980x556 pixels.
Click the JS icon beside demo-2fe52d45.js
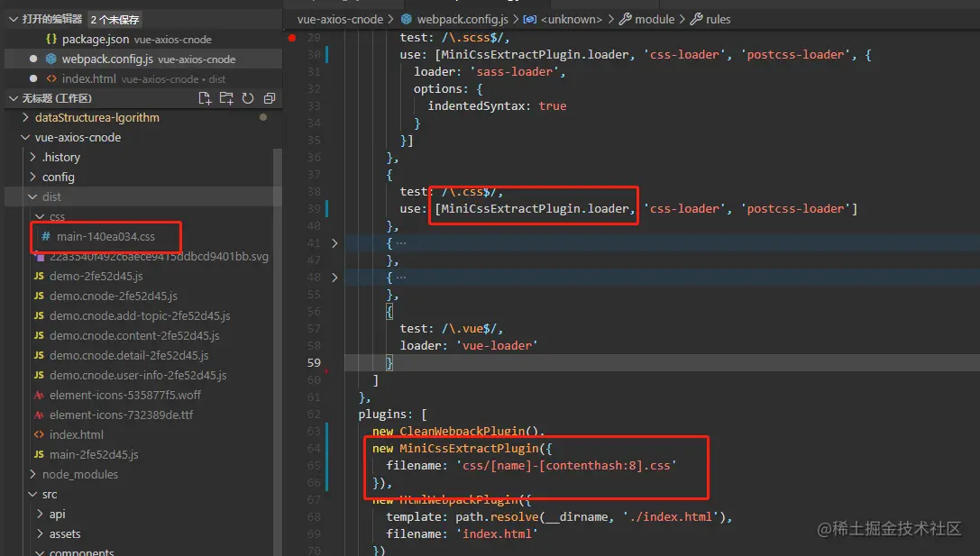(38, 276)
